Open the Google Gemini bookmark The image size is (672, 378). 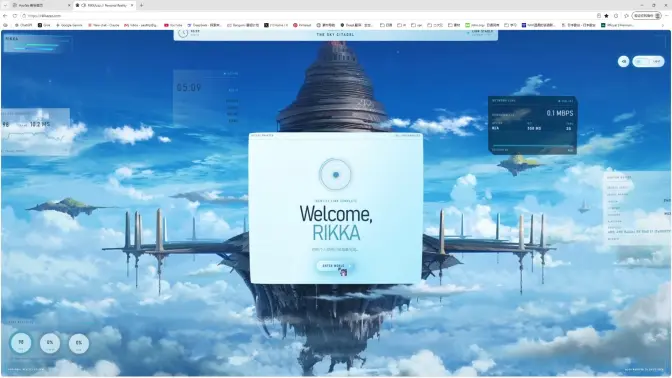coord(69,25)
